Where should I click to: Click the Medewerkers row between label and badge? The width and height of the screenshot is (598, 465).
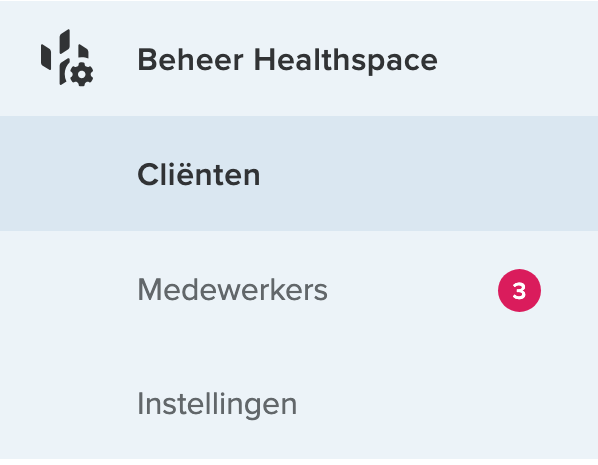coord(412,290)
